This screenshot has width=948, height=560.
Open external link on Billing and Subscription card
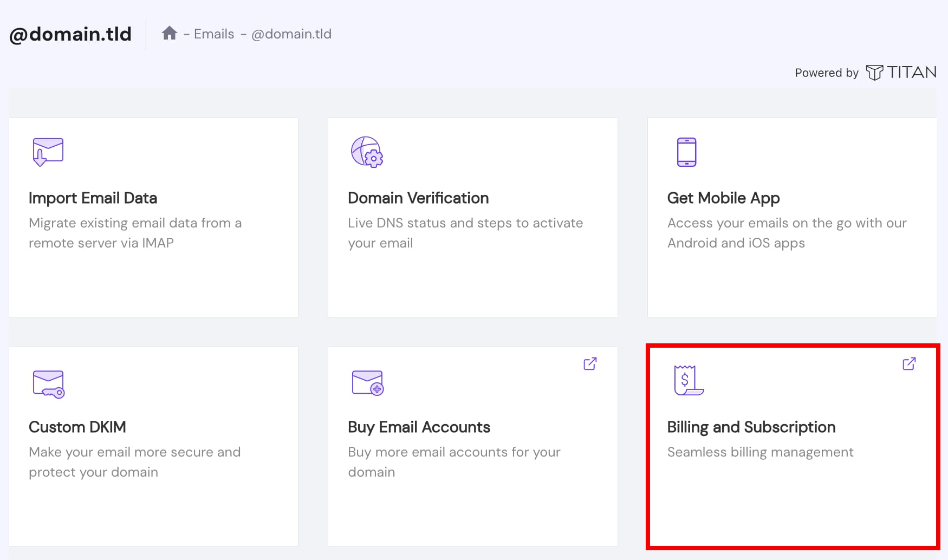tap(910, 363)
